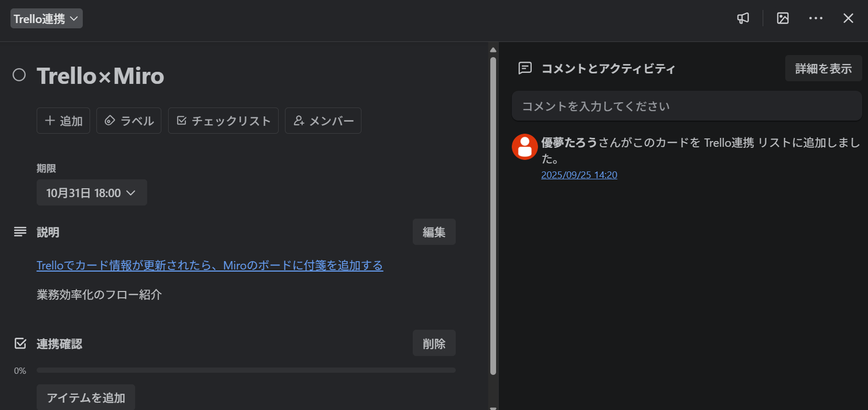
Task: Delete the 連携確認 checklist with 削除
Action: (434, 343)
